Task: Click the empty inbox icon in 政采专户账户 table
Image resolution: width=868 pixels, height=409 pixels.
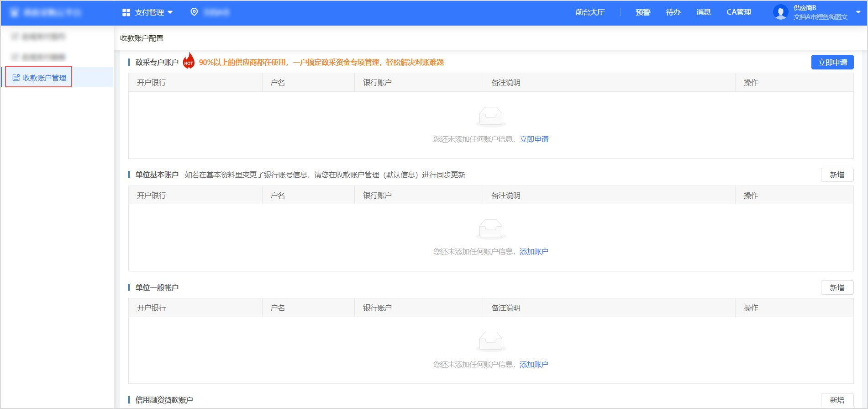Action: tap(491, 116)
